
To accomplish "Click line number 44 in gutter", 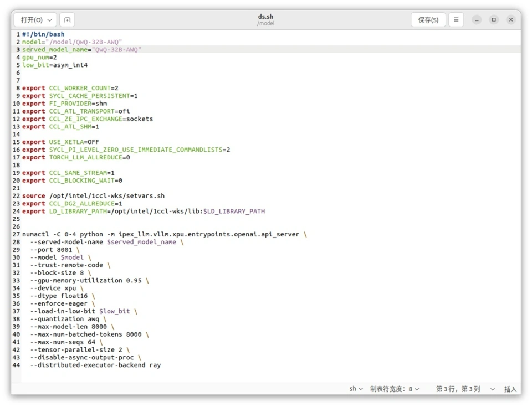I will tap(16, 365).
